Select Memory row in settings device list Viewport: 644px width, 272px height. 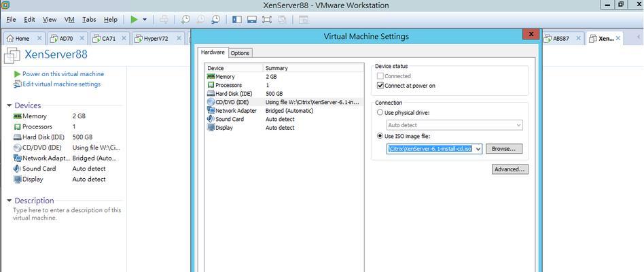(284, 76)
